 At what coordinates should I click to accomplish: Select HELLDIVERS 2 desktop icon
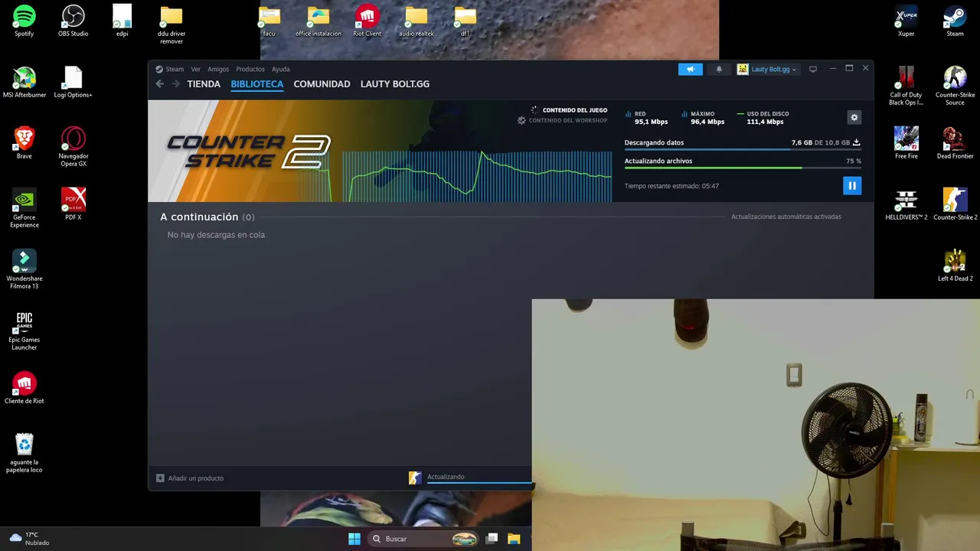[906, 204]
